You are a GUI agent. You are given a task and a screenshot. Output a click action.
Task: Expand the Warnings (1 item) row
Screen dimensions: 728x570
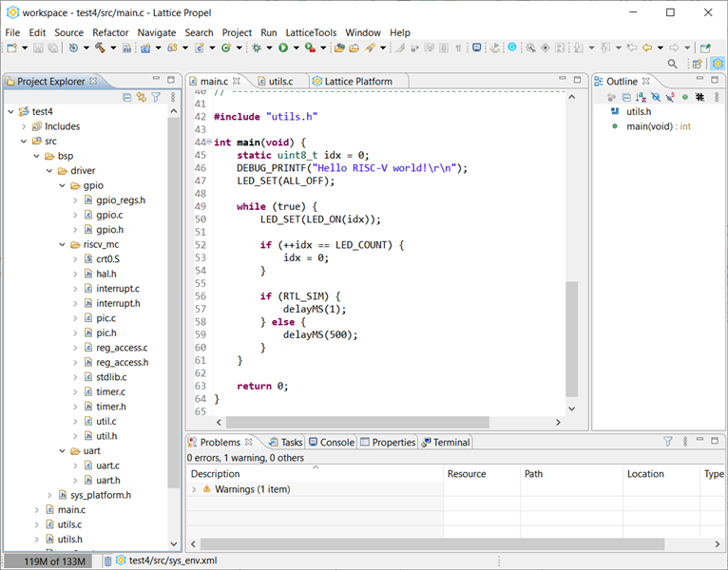coord(195,489)
